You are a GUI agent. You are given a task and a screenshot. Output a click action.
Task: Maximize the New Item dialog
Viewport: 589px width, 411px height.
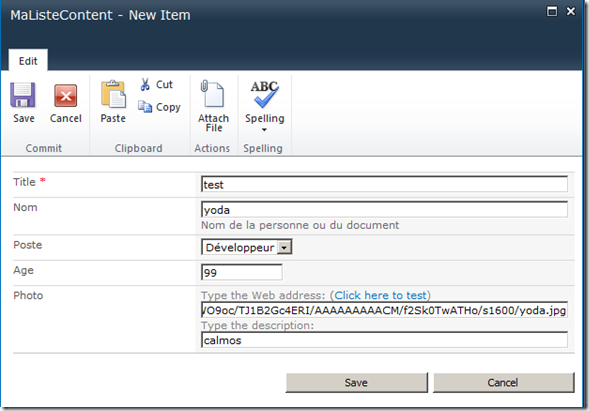[x=551, y=11]
